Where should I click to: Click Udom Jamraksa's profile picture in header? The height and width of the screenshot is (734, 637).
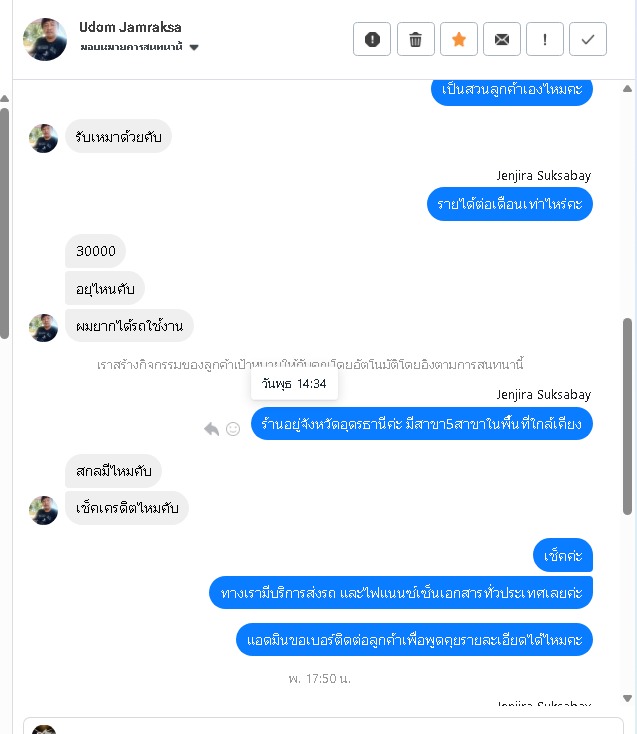click(x=45, y=39)
